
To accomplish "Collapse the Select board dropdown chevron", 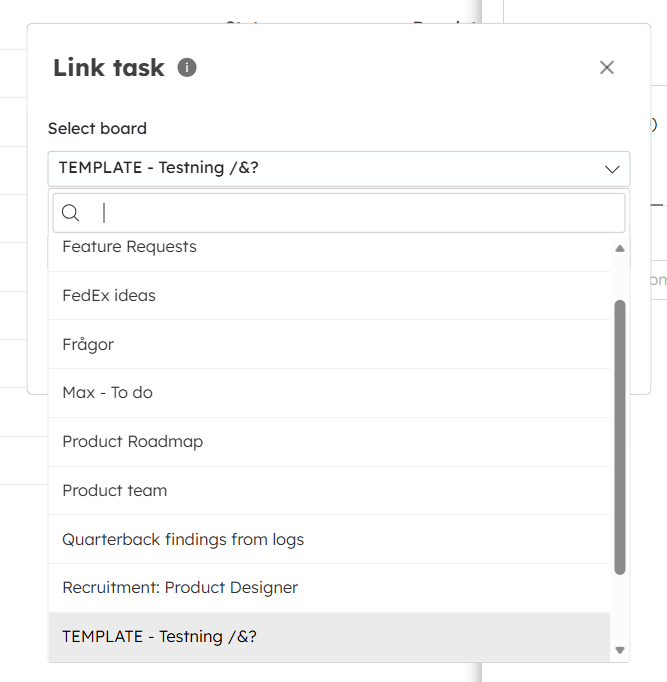I will (612, 169).
